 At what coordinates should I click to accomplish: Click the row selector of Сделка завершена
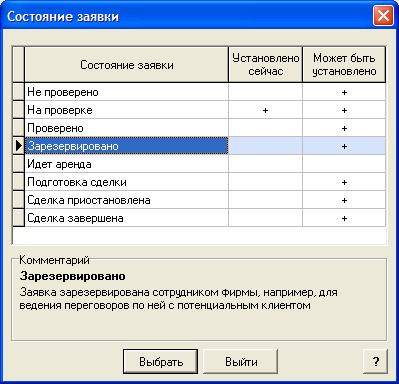pyautogui.click(x=19, y=218)
